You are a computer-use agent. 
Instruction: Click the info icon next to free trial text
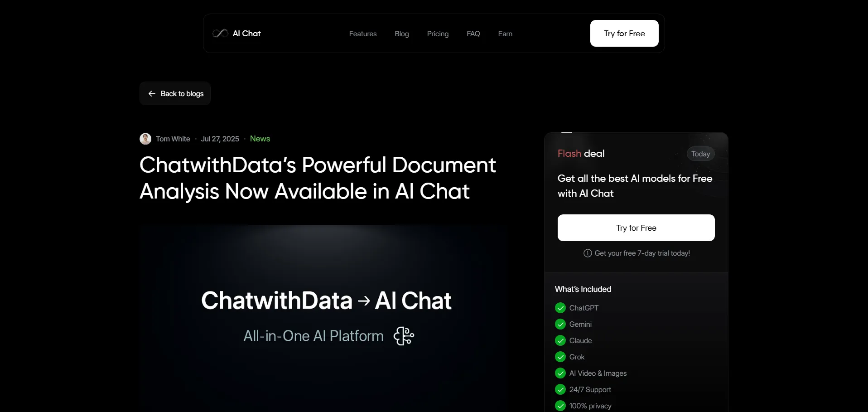[588, 253]
